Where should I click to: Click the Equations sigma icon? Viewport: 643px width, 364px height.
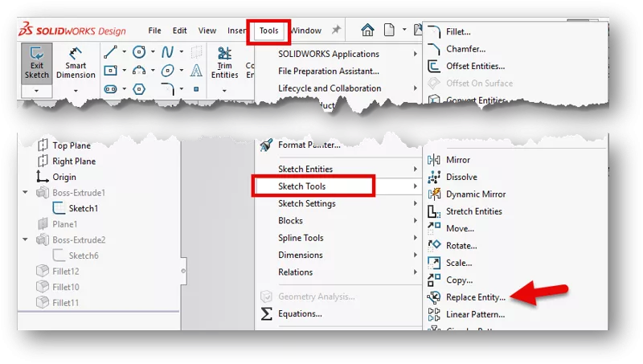267,314
